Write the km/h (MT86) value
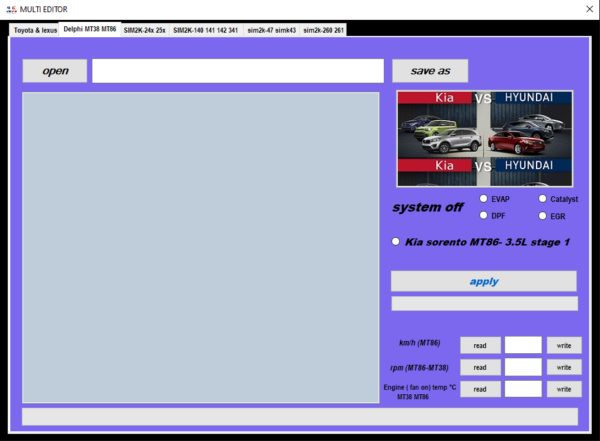 (564, 345)
